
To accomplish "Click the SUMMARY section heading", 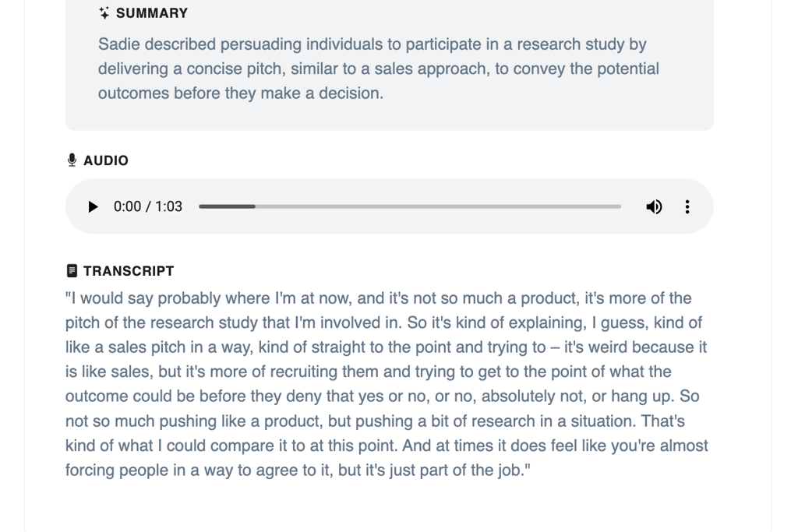I will (151, 13).
